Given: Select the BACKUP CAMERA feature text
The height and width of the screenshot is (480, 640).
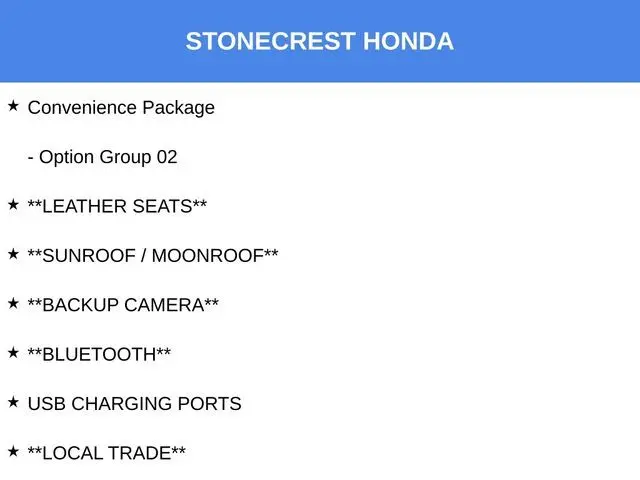Looking at the screenshot, I should pos(123,306).
